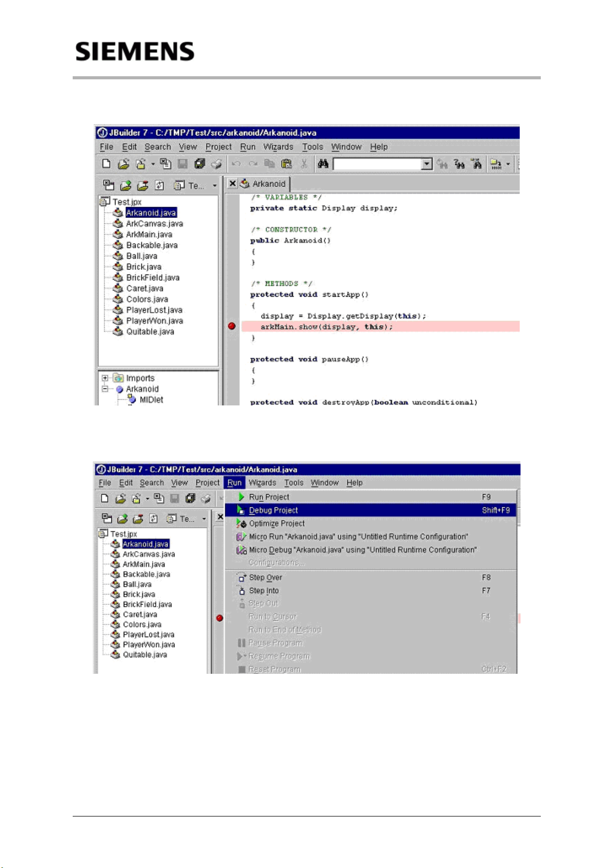This screenshot has height=868, width=614.
Task: Select PlayerLost.java in lower project tree
Action: (x=148, y=635)
